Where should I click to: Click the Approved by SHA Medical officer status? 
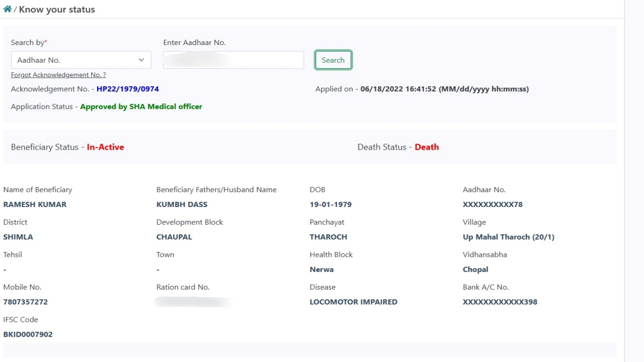[x=141, y=107]
